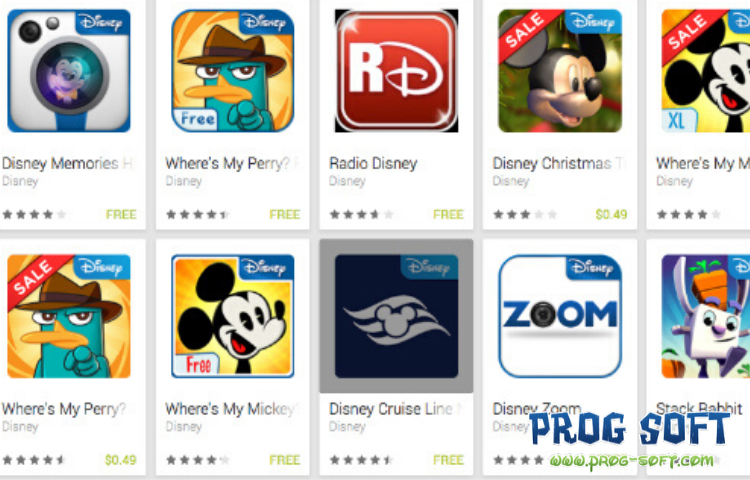Click the star rating under Radio Disney
The image size is (750, 480).
coord(362,215)
